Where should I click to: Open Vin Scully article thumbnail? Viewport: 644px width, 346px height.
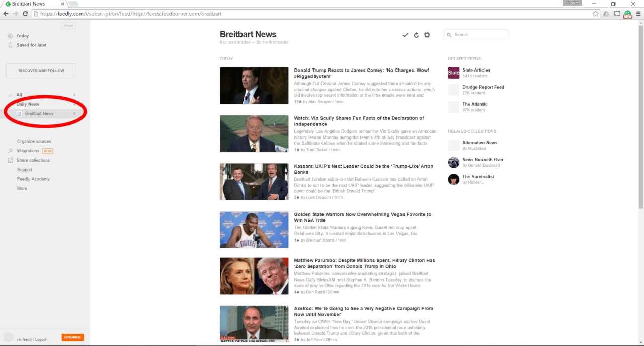[254, 134]
